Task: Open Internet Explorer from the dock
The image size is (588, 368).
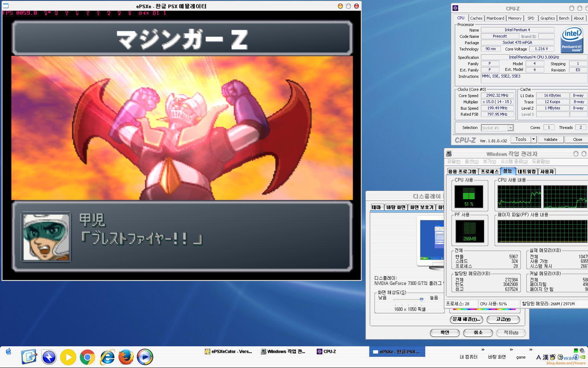Action: click(x=107, y=357)
